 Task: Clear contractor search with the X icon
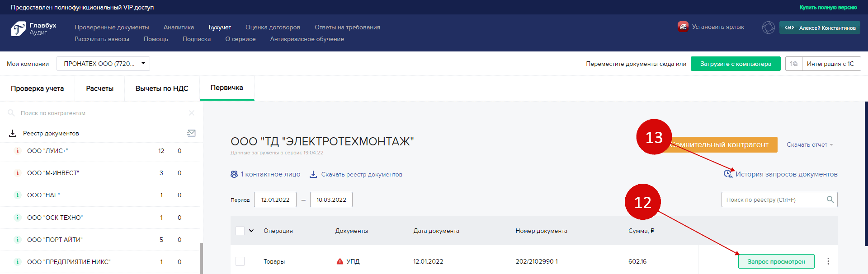click(192, 113)
